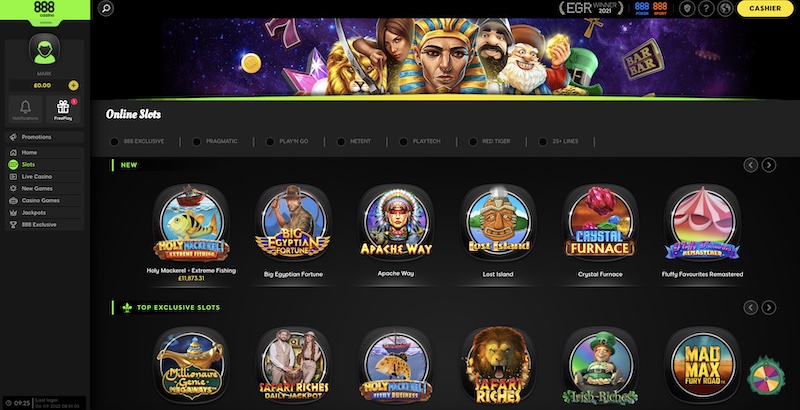Advance the Top Exclusive Slots carousel

coord(769,308)
